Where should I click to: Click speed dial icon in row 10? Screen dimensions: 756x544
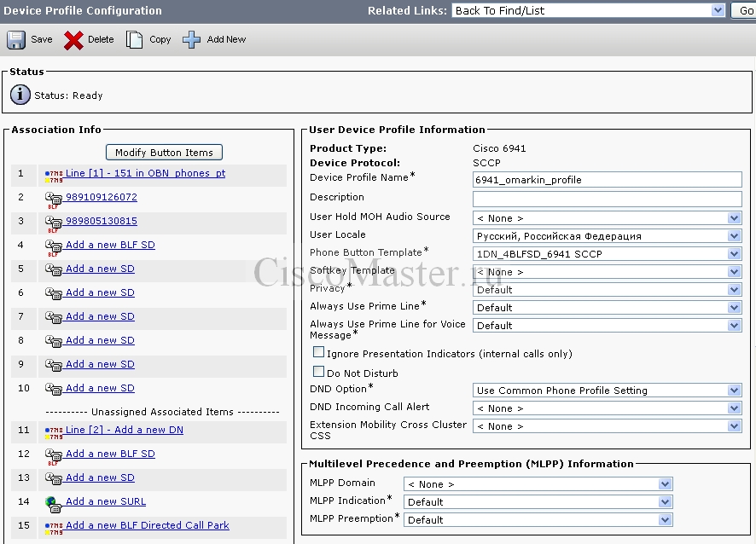coord(54,389)
